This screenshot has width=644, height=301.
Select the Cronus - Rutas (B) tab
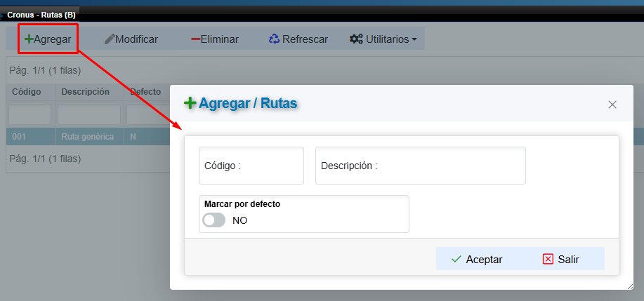[x=40, y=15]
